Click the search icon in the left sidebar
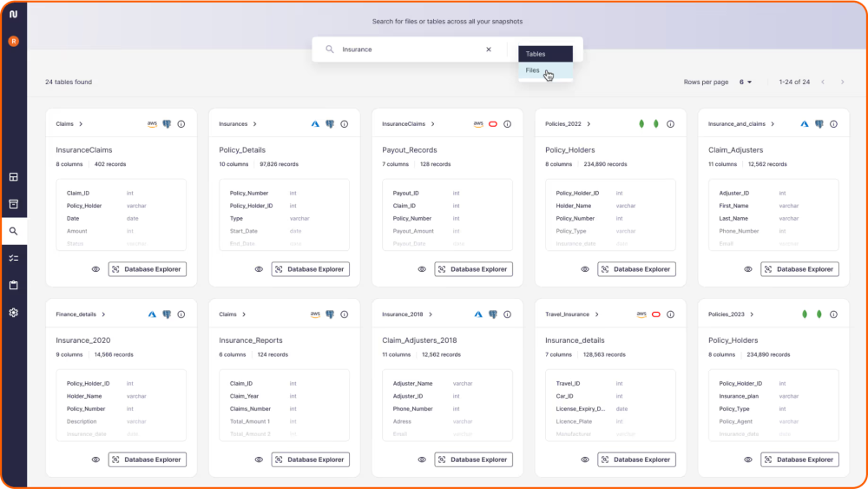The height and width of the screenshot is (489, 868). click(13, 231)
